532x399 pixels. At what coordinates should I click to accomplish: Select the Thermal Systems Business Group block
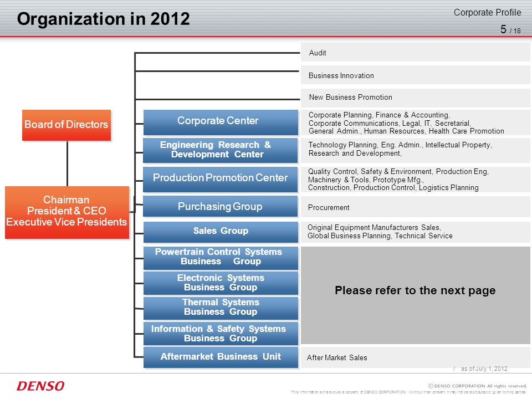point(221,308)
